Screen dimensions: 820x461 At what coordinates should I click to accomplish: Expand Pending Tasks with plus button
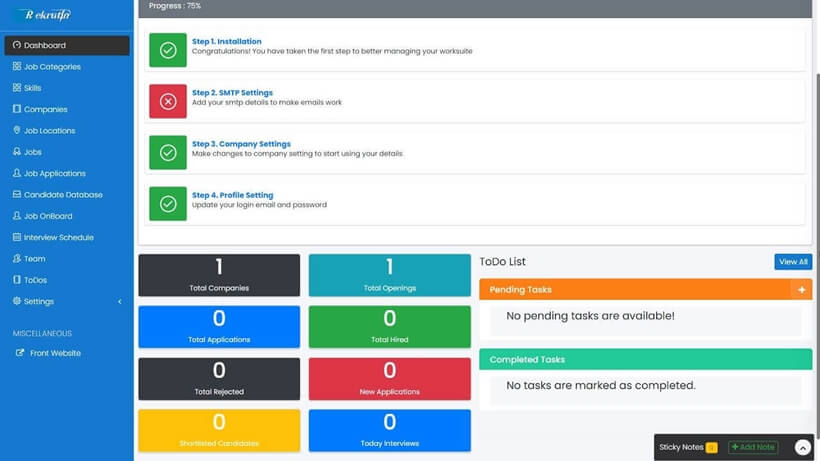click(801, 290)
